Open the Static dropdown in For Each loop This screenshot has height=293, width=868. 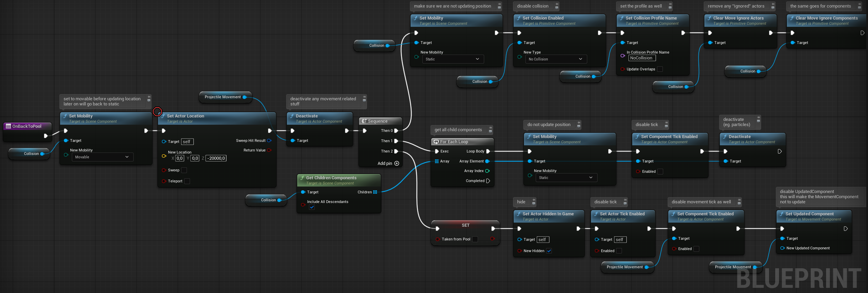566,178
